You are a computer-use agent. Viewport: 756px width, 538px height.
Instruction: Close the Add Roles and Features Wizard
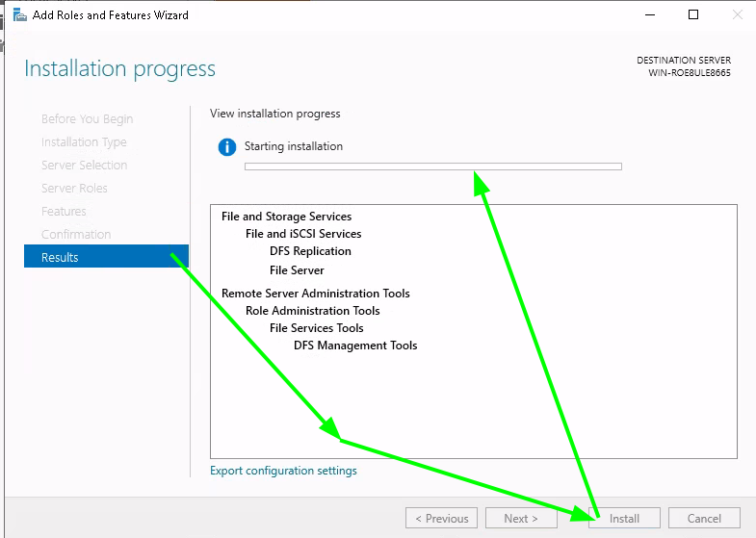pyautogui.click(x=737, y=15)
